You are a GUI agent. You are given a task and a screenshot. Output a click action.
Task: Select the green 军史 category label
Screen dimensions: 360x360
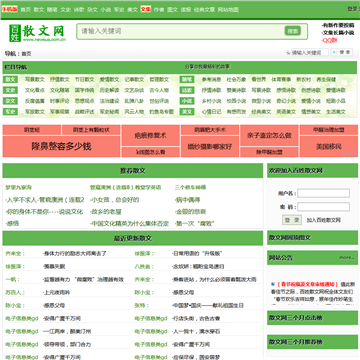click(x=10, y=112)
